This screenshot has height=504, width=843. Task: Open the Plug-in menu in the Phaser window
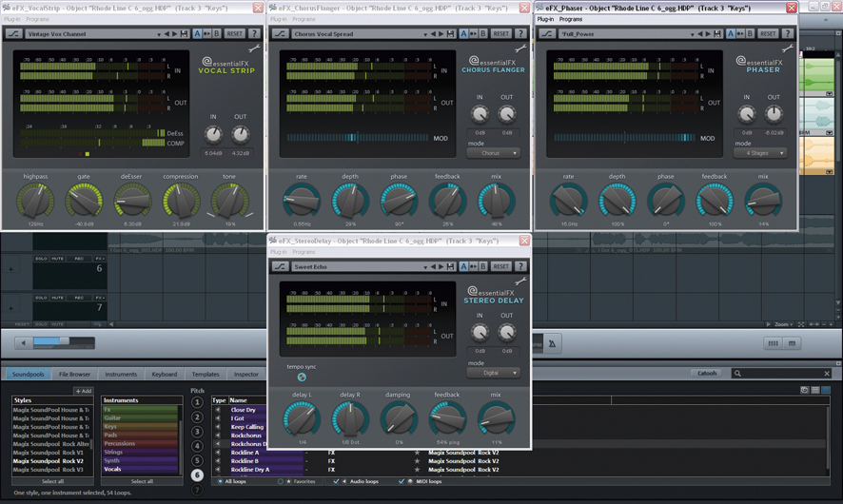click(545, 19)
